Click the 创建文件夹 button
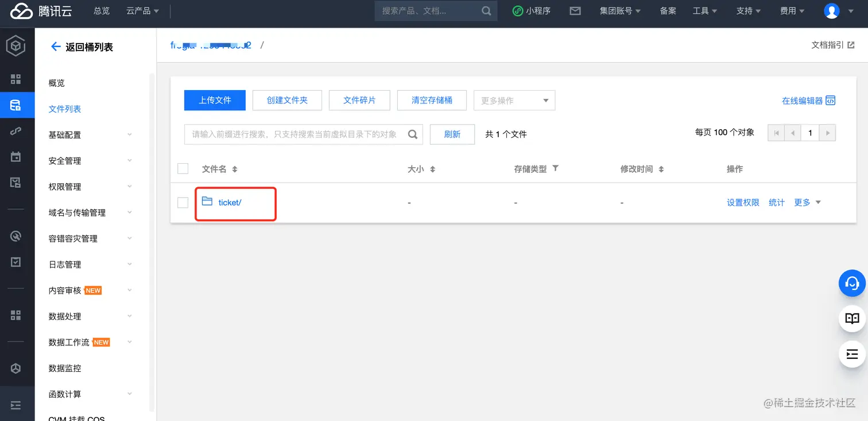The height and width of the screenshot is (421, 868). point(287,100)
